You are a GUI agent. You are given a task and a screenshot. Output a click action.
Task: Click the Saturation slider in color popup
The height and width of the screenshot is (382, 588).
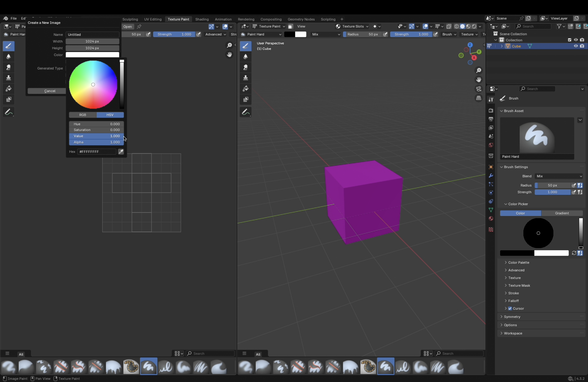click(x=96, y=130)
